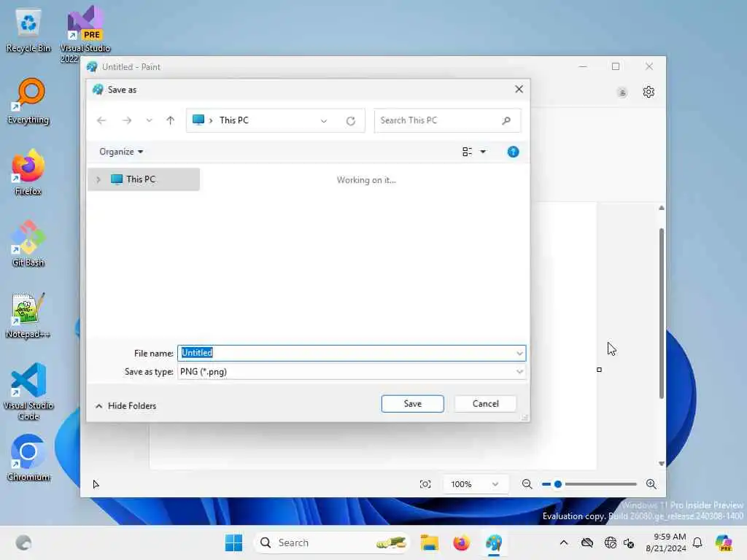
Task: Cancel the Save as dialog
Action: [x=485, y=404]
